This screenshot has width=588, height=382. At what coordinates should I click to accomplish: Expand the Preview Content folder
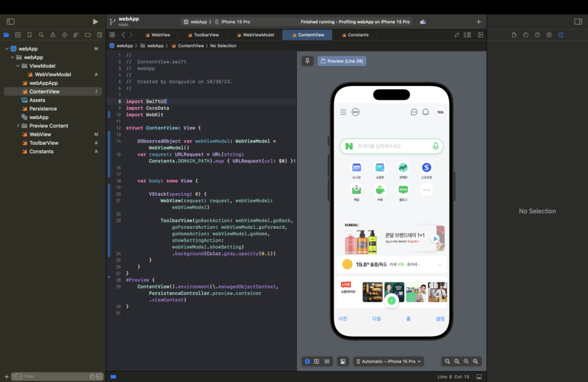tap(18, 126)
